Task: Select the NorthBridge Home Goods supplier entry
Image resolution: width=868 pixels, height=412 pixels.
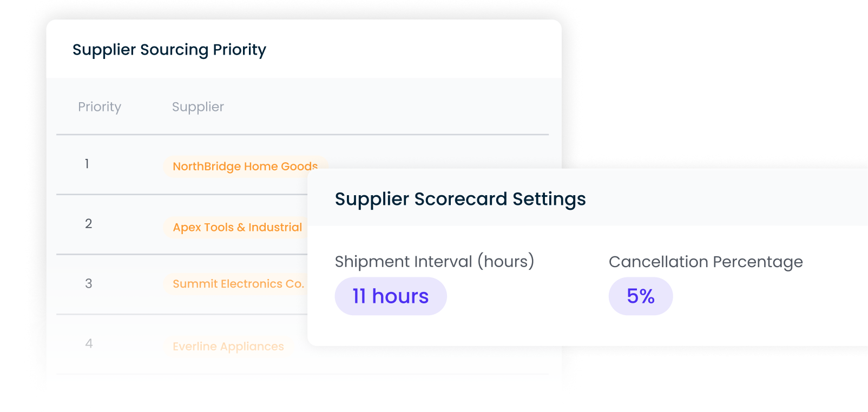Action: 245,167
